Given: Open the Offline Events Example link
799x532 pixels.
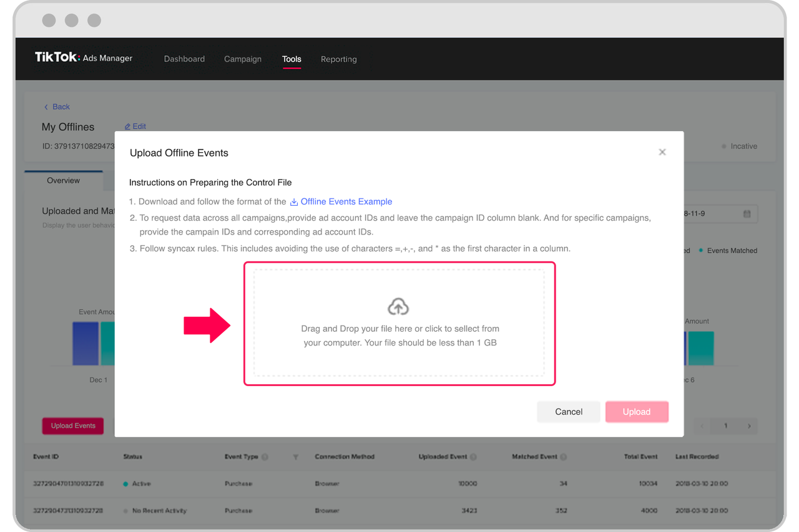Looking at the screenshot, I should [x=346, y=201].
